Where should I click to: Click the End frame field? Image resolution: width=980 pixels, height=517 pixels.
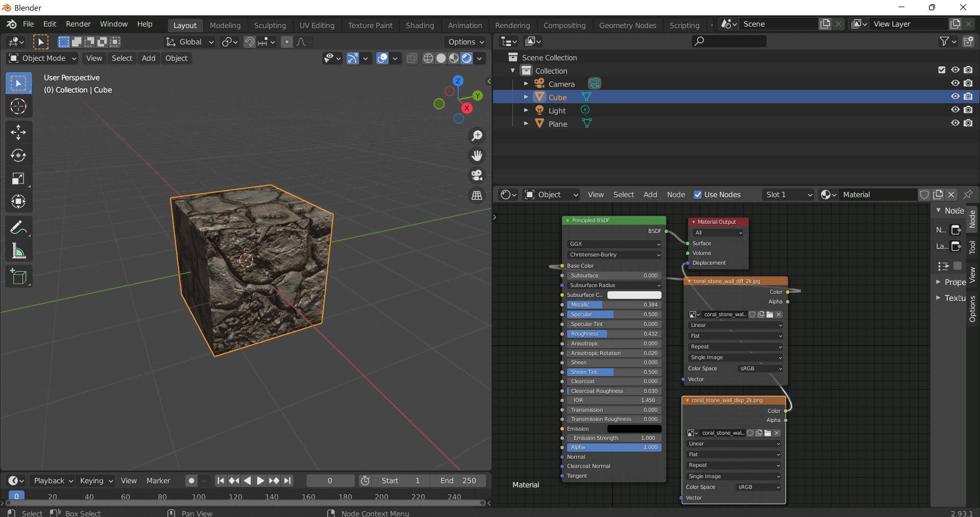pos(458,481)
